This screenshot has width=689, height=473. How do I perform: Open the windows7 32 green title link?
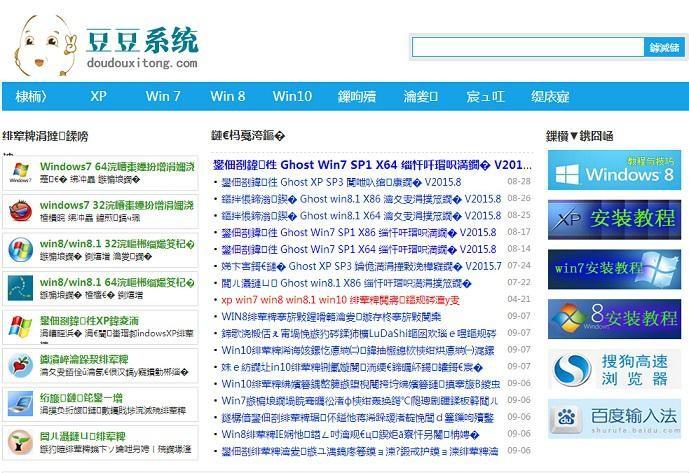pyautogui.click(x=116, y=205)
